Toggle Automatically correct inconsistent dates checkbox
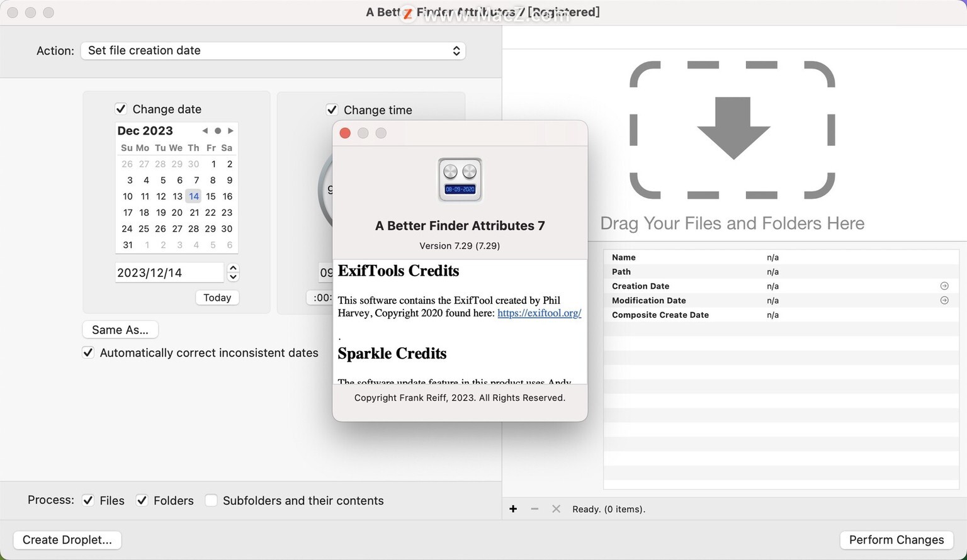The height and width of the screenshot is (560, 967). [88, 352]
